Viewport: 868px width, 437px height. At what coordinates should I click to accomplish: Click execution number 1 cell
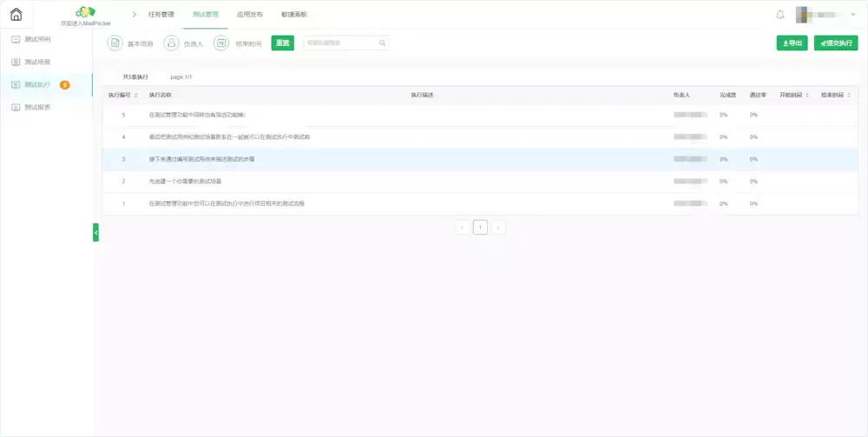pos(123,203)
